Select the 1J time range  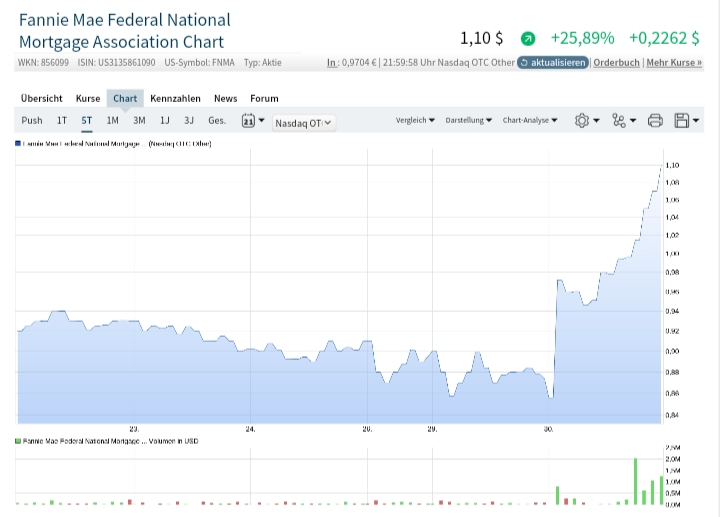tap(164, 120)
